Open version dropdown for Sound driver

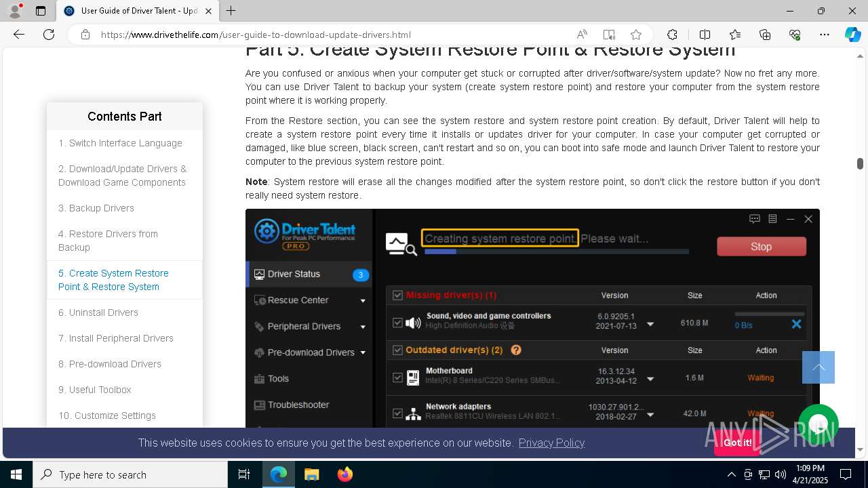pyautogui.click(x=650, y=324)
